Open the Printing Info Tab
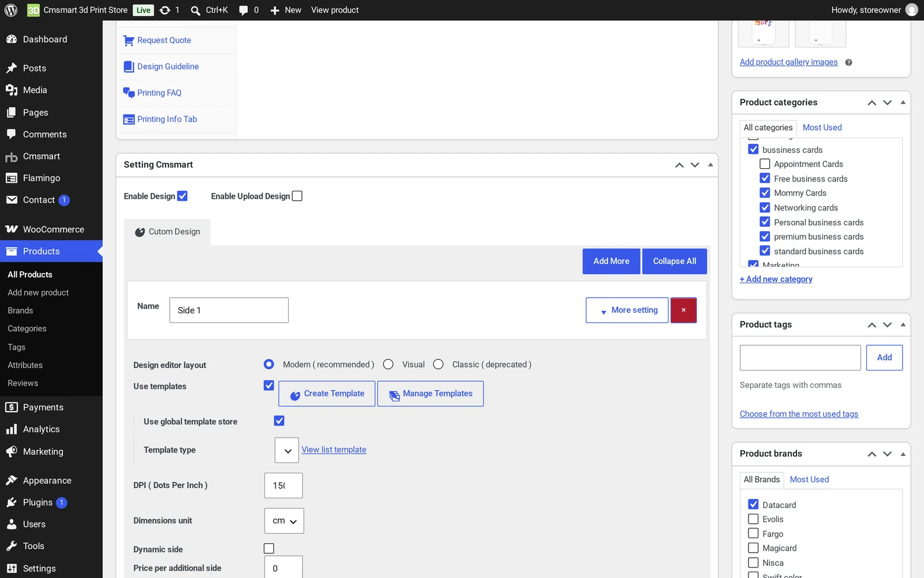 pyautogui.click(x=167, y=119)
